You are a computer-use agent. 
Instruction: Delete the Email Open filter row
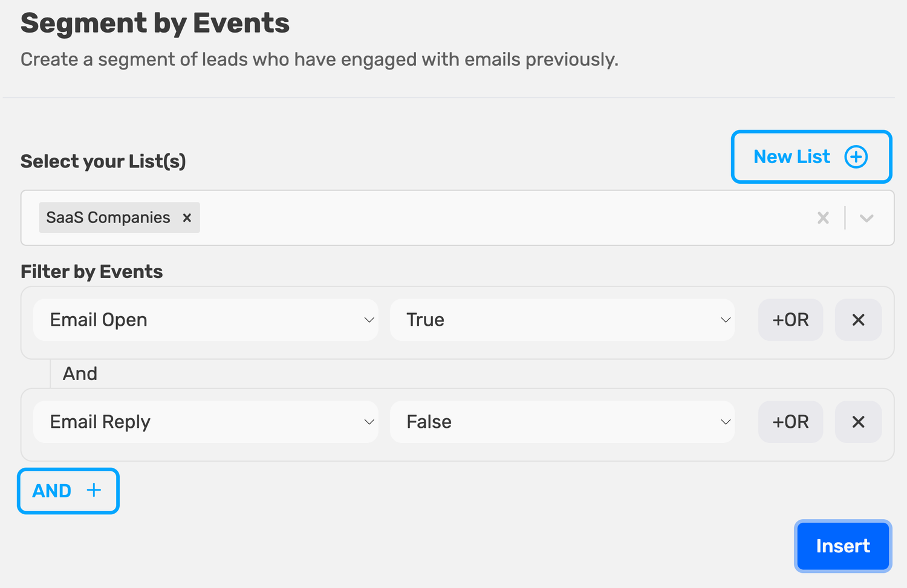coord(858,320)
